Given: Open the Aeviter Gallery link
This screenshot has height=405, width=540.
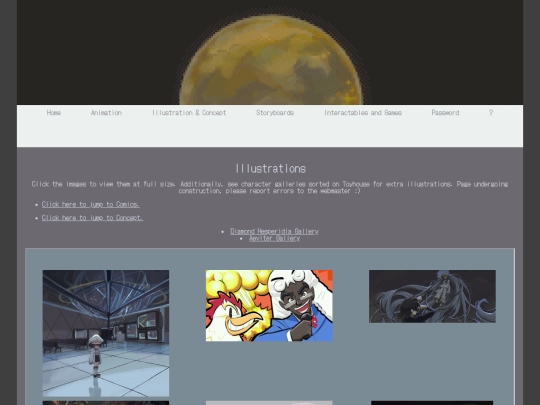Looking at the screenshot, I should (274, 238).
